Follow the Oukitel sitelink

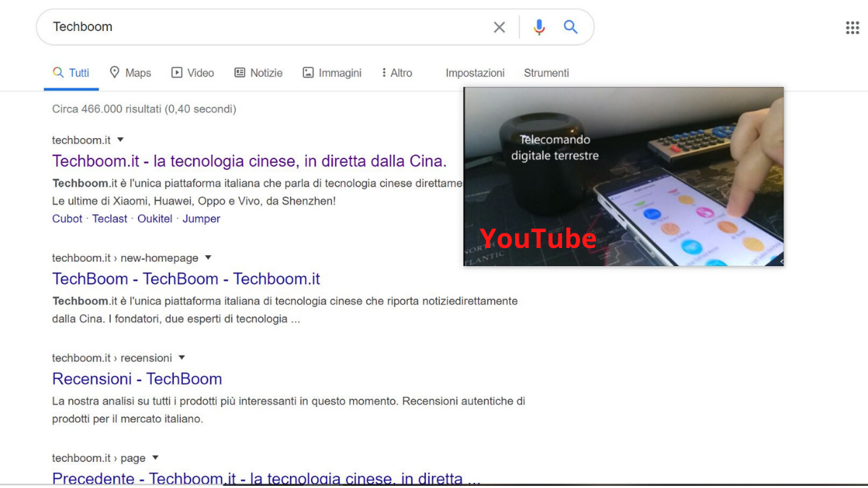click(x=155, y=218)
